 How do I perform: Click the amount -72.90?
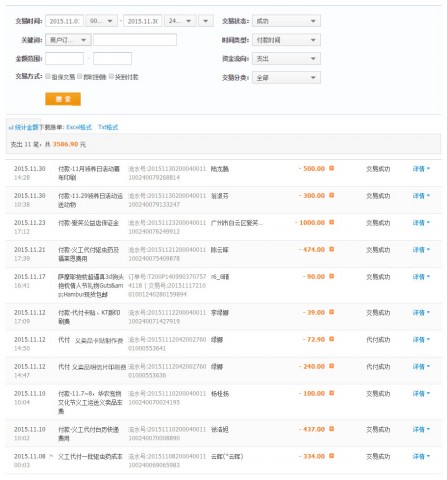314,339
